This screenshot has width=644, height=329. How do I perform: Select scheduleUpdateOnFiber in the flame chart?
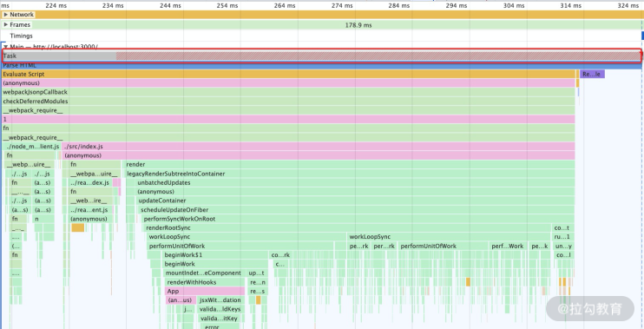click(x=357, y=209)
